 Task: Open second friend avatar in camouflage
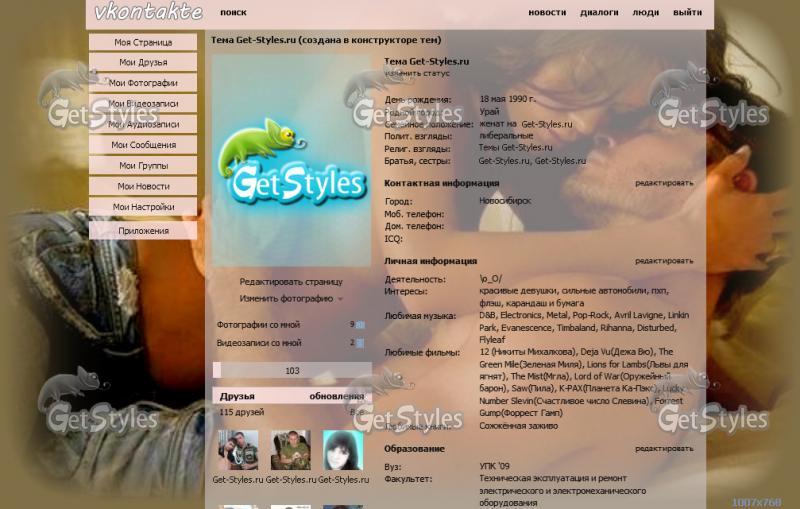[291, 450]
